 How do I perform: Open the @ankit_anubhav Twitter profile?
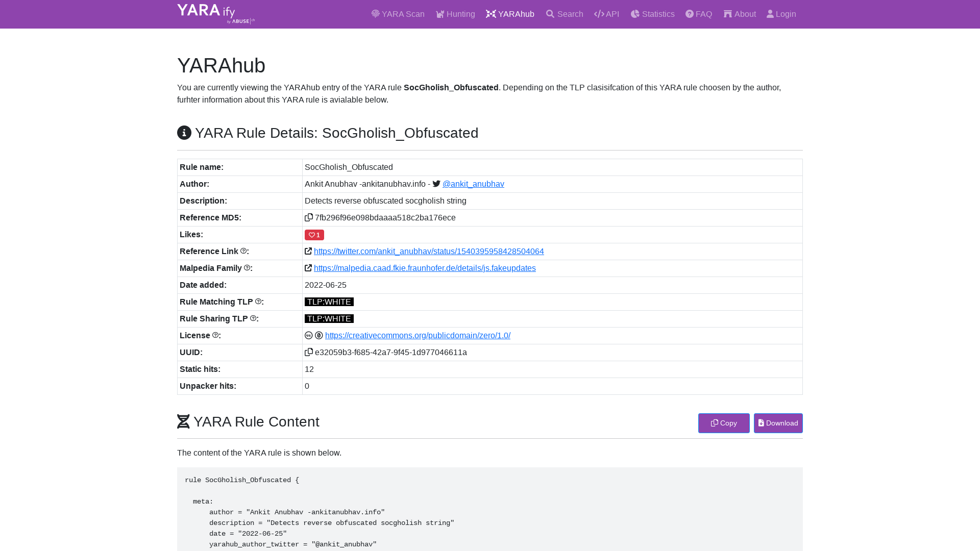(x=473, y=184)
